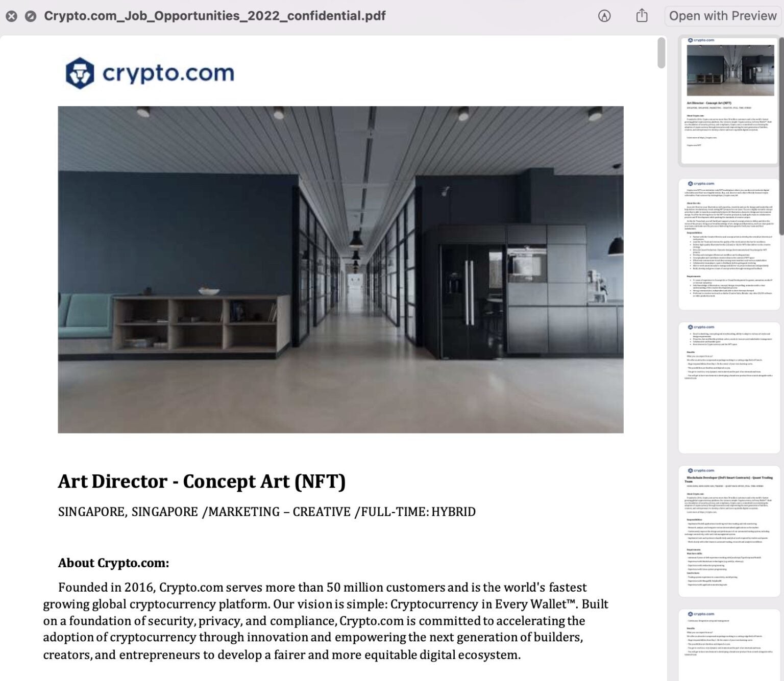Select the fifth page thumbnail at the bottom

[x=729, y=644]
